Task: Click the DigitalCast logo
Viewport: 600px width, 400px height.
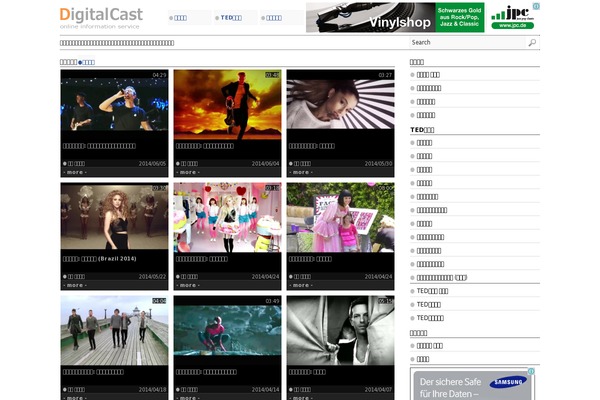Action: point(101,18)
